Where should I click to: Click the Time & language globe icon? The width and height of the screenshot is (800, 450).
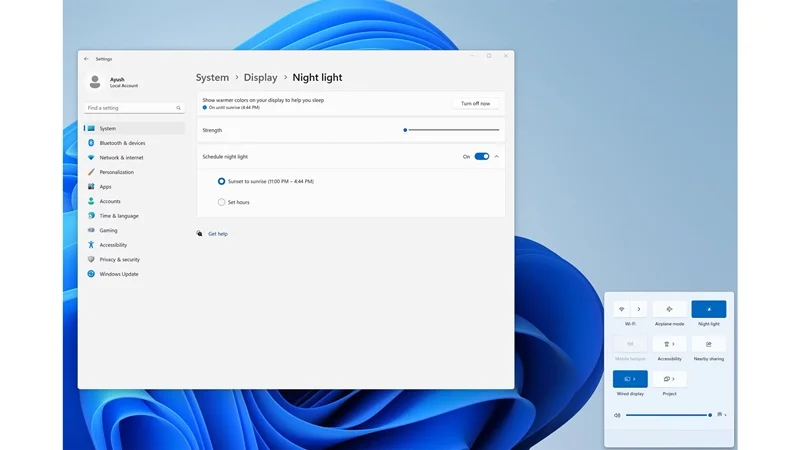coord(91,216)
